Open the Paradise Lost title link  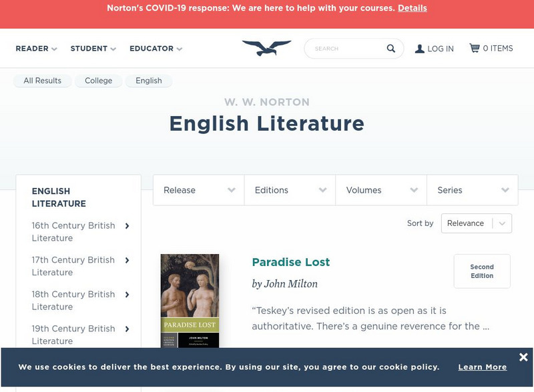point(291,262)
